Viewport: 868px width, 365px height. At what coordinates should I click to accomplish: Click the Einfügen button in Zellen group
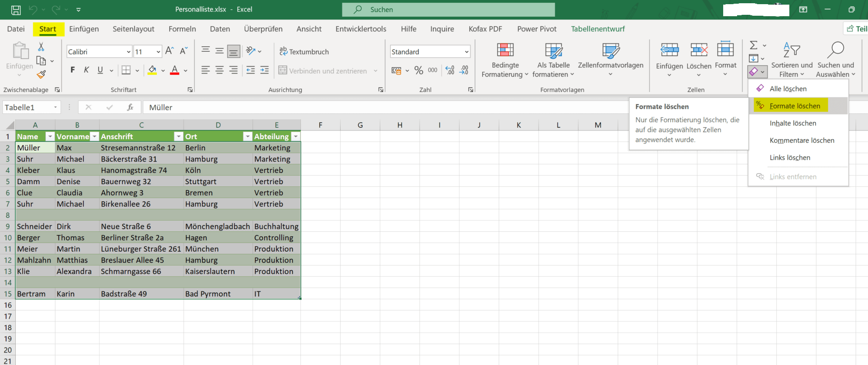point(670,60)
